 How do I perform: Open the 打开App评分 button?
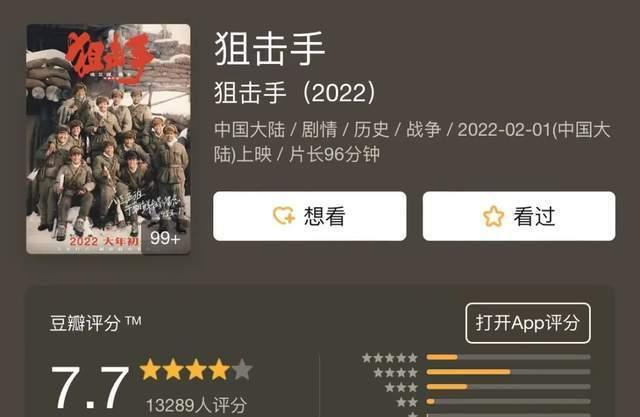(x=528, y=323)
